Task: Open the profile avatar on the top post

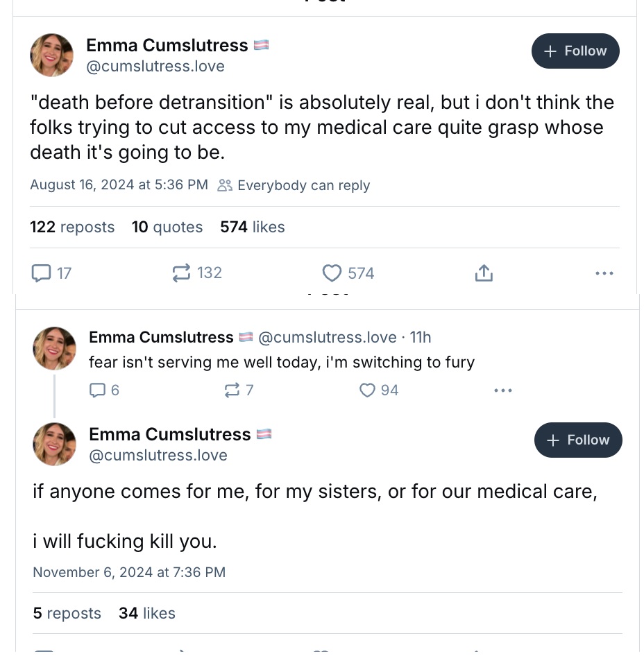Action: coord(52,55)
